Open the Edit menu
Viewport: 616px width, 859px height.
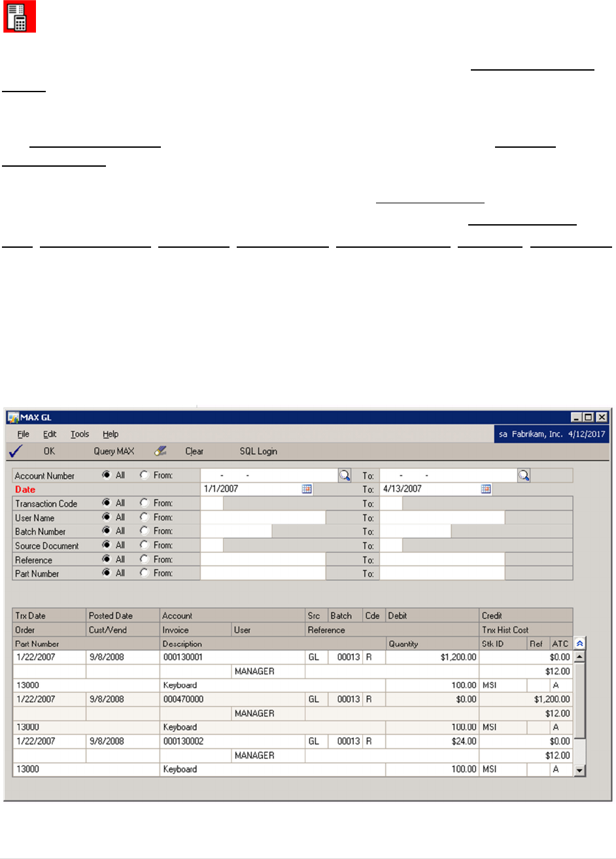point(50,434)
